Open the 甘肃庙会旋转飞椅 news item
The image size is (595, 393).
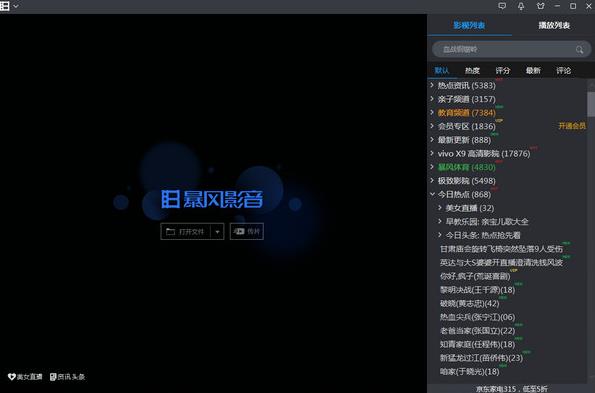[501, 249]
